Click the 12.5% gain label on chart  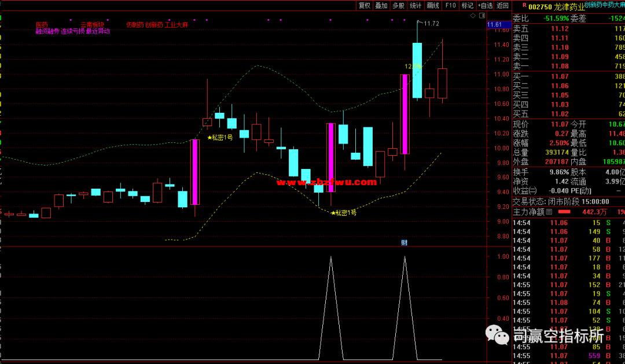413,67
